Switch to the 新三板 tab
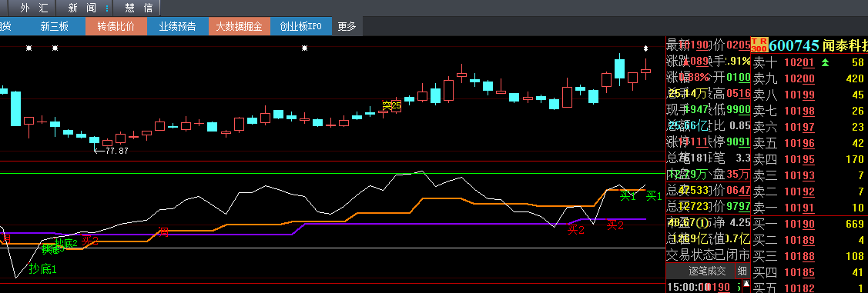Viewport: 868px width, 293px height. (54, 26)
